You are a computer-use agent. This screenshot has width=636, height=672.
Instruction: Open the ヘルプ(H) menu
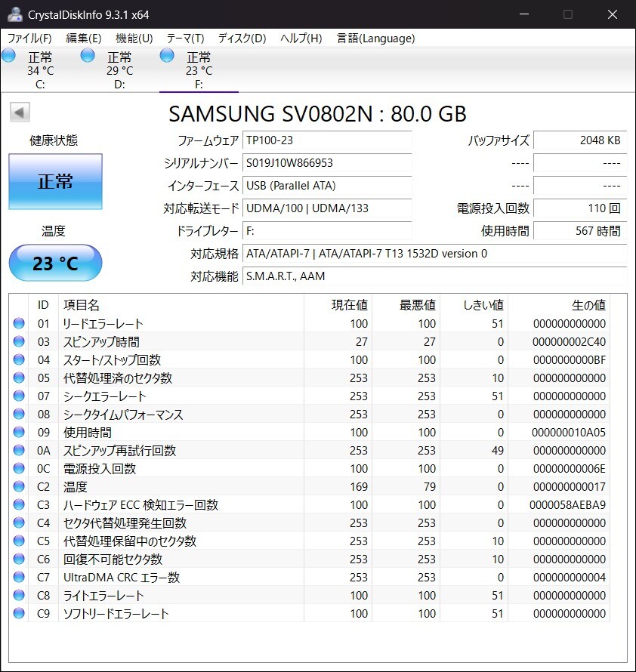[x=301, y=39]
